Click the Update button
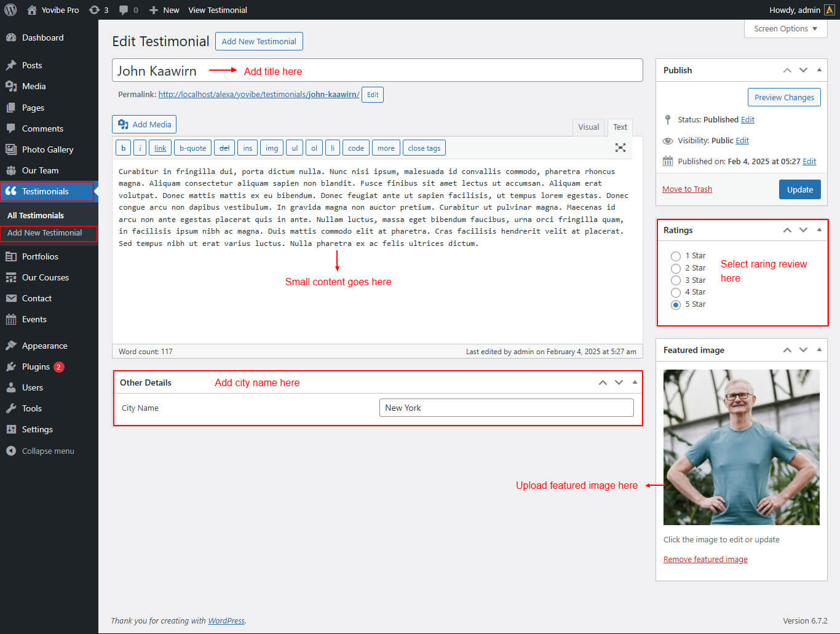Image resolution: width=840 pixels, height=634 pixels. pos(800,189)
